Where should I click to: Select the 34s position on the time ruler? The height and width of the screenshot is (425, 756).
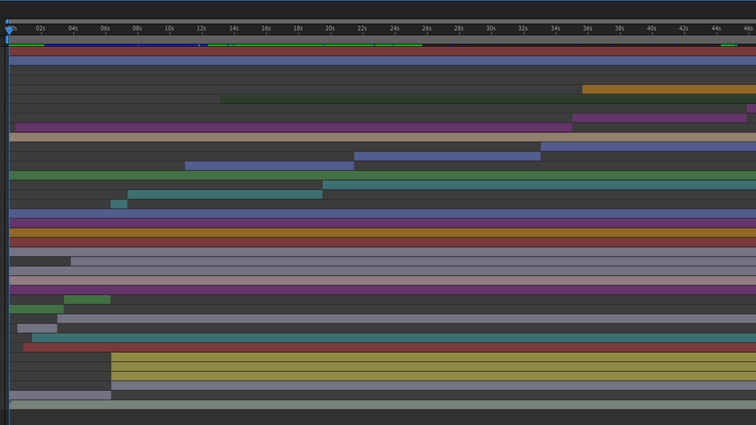pos(555,28)
